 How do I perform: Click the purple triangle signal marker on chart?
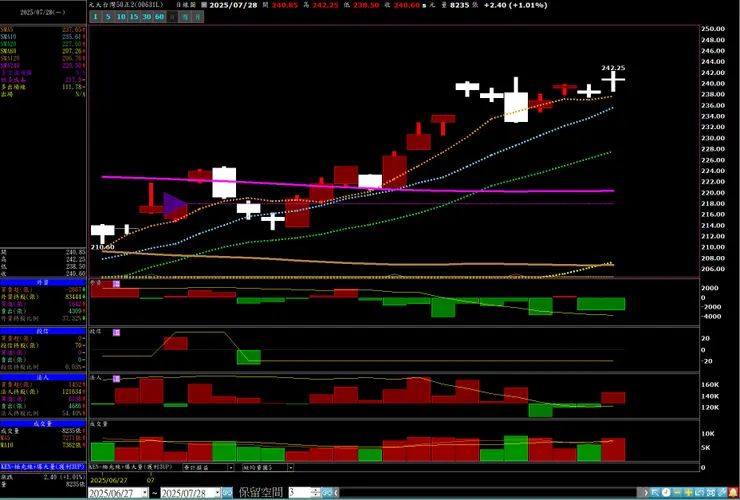174,205
